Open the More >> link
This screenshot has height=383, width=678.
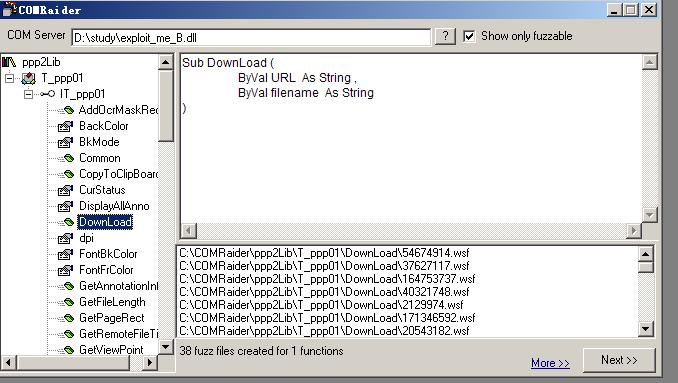coord(550,363)
